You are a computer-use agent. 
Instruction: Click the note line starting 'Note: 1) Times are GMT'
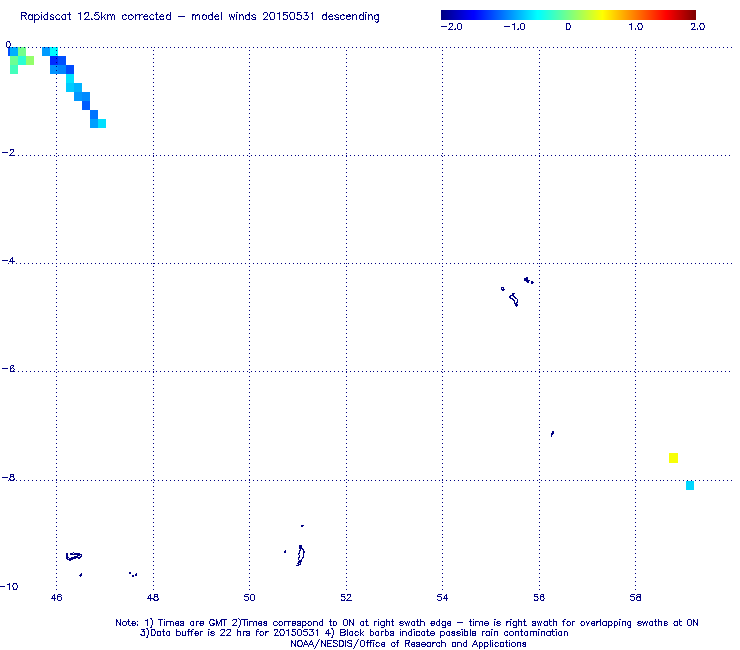coord(407,623)
